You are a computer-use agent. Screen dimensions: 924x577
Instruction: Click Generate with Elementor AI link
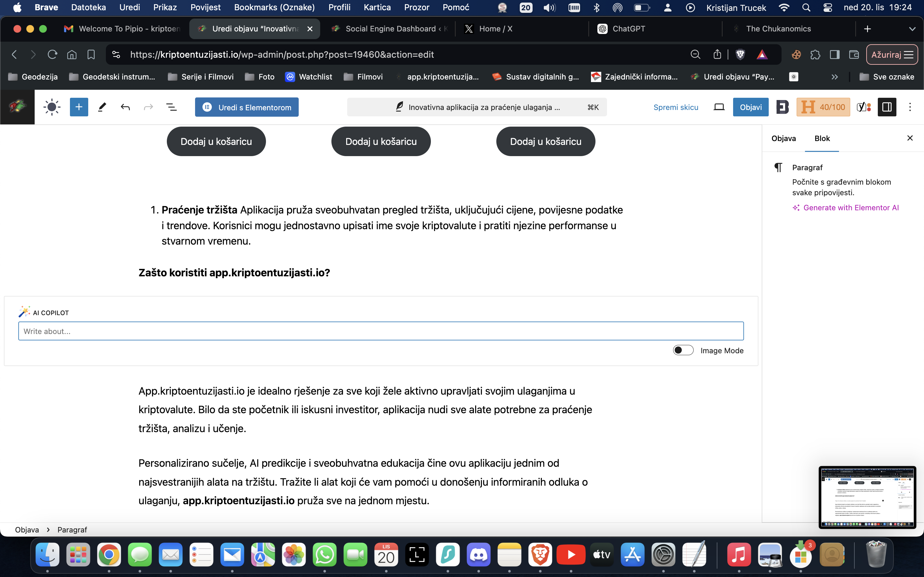851,208
